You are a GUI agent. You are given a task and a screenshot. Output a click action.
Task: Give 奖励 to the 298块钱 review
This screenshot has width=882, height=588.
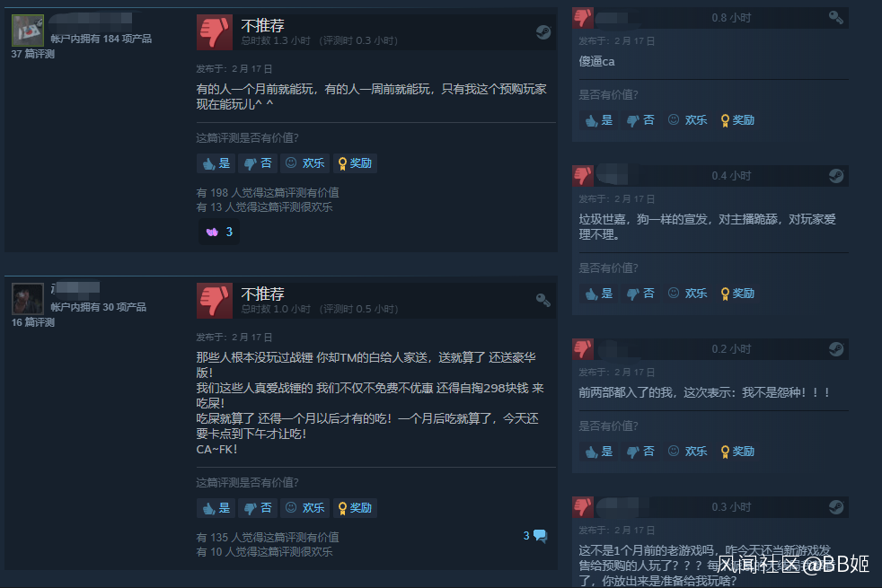point(355,508)
